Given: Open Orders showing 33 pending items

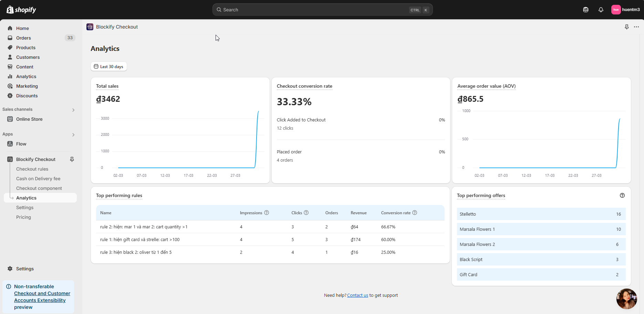Looking at the screenshot, I should pyautogui.click(x=23, y=38).
